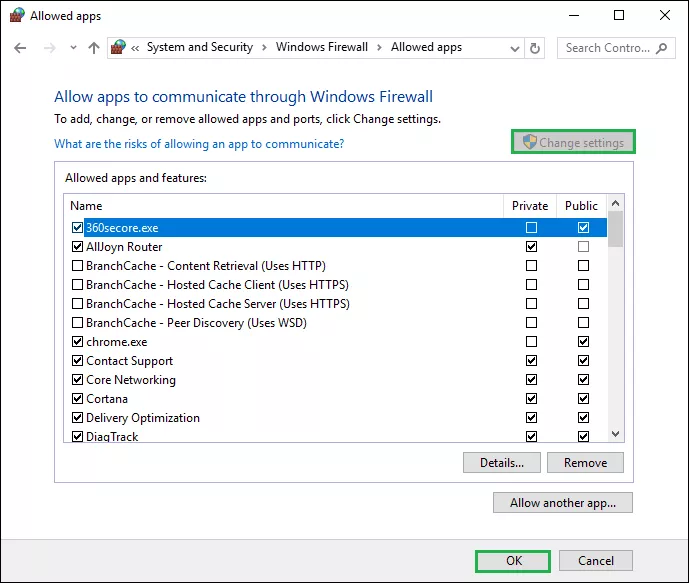The width and height of the screenshot is (689, 583).
Task: Expand chevron after Windows Firewall
Action: tap(379, 47)
